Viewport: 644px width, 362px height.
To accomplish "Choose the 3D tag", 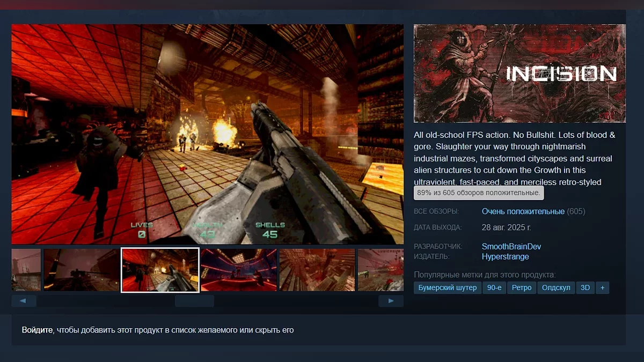I will pos(585,288).
